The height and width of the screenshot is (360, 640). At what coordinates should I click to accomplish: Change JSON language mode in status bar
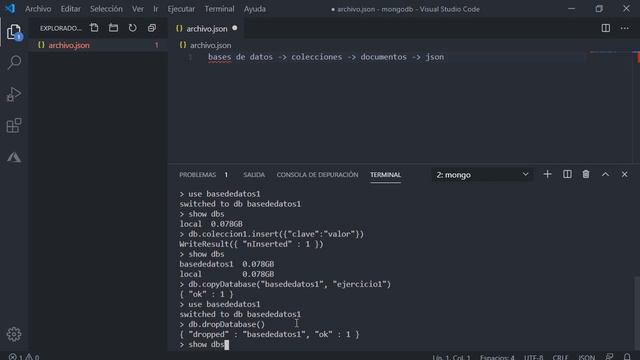pos(587,357)
